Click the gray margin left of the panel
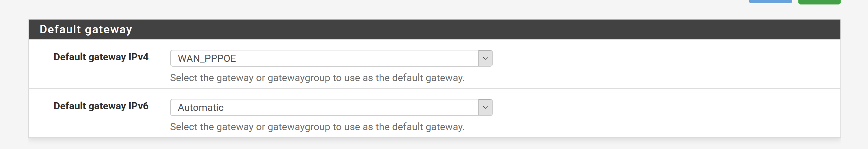Viewport: 868px width, 149px height. [x=14, y=77]
